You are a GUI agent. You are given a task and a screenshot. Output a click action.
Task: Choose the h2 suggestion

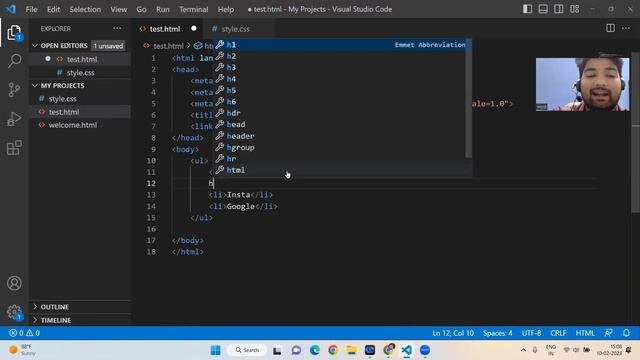[341, 56]
